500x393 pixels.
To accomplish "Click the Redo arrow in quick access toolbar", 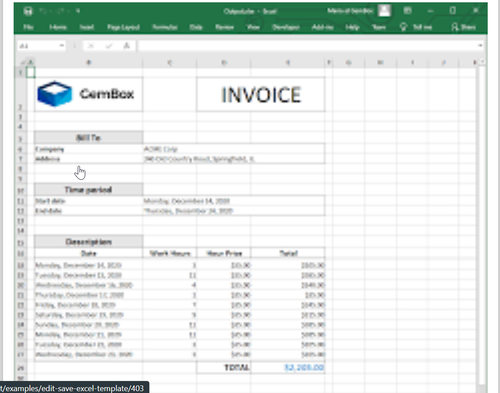I will [x=60, y=11].
